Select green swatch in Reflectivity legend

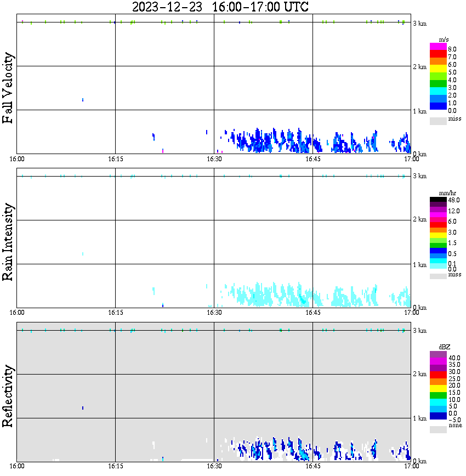pos(438,395)
